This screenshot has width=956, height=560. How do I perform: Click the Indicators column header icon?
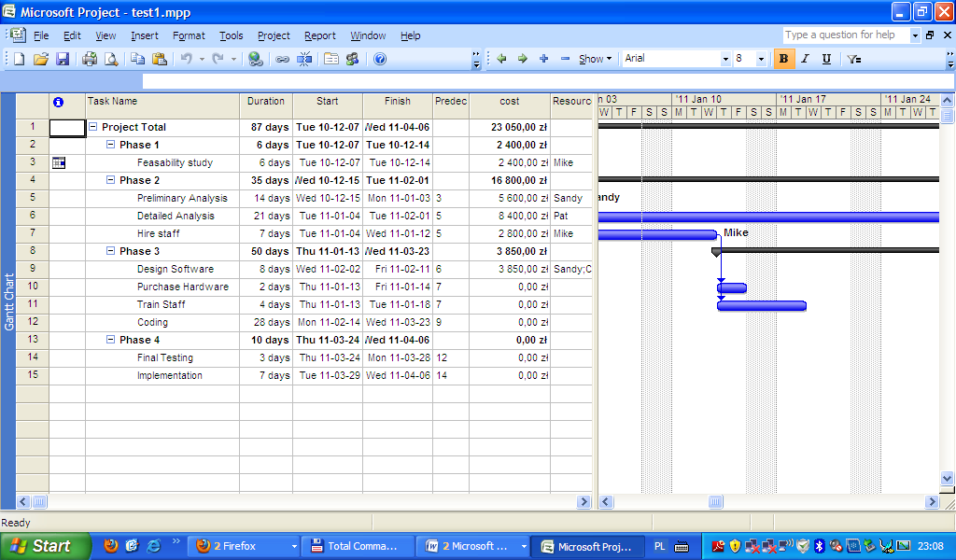(x=58, y=103)
